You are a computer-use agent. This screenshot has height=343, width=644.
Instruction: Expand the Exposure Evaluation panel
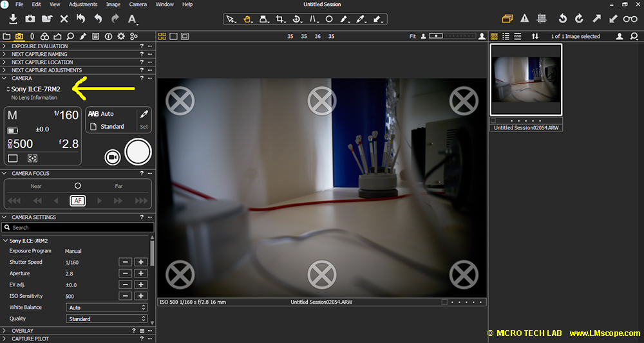(5, 46)
